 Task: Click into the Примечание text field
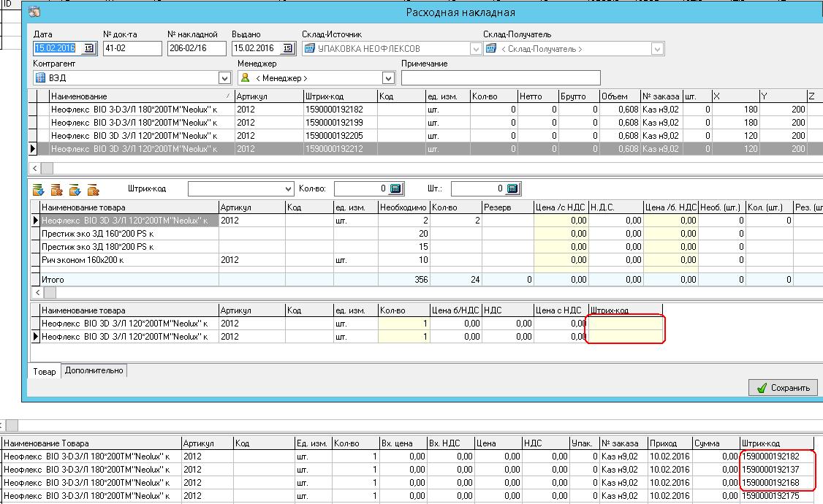(501, 78)
